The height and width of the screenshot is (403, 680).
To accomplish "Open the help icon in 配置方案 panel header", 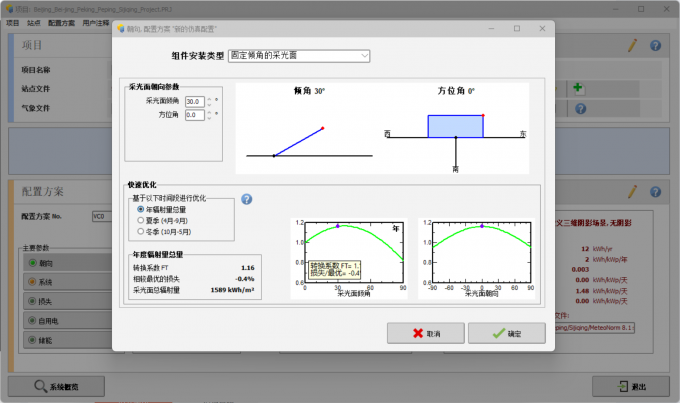I will coord(655,192).
